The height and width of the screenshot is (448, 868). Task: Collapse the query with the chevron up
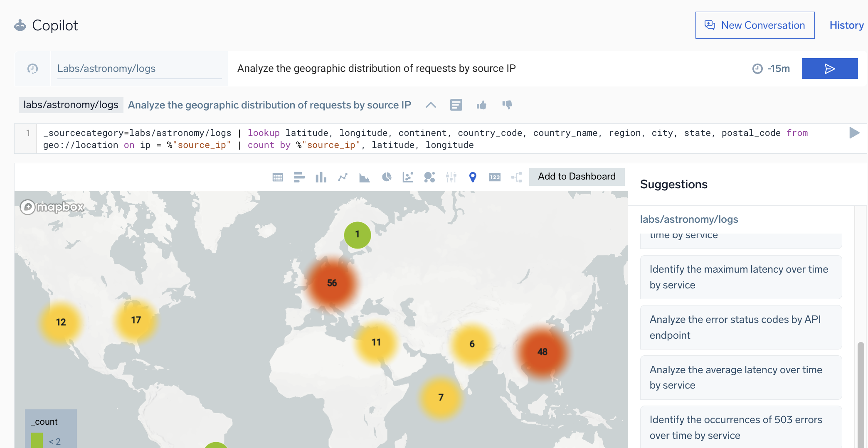tap(431, 105)
